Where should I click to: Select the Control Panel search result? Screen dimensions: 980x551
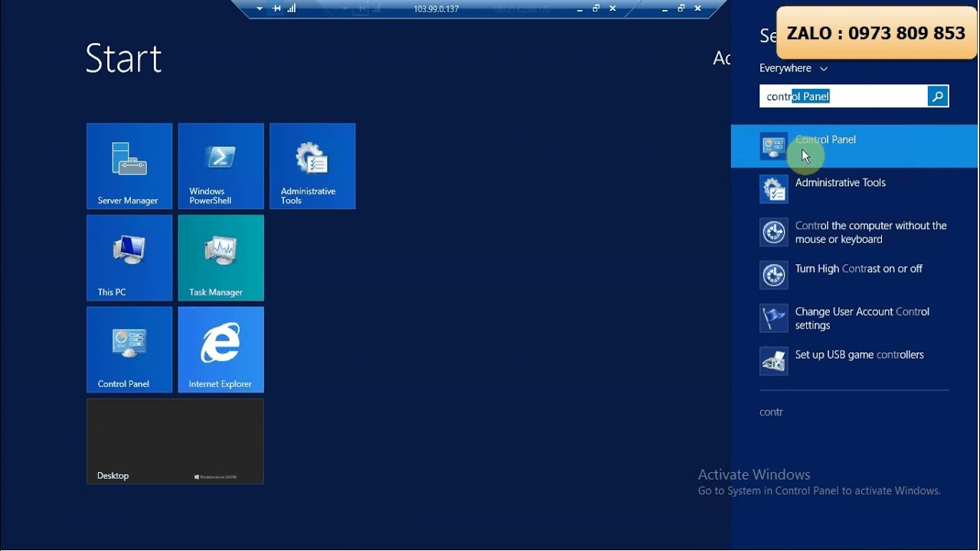point(855,146)
